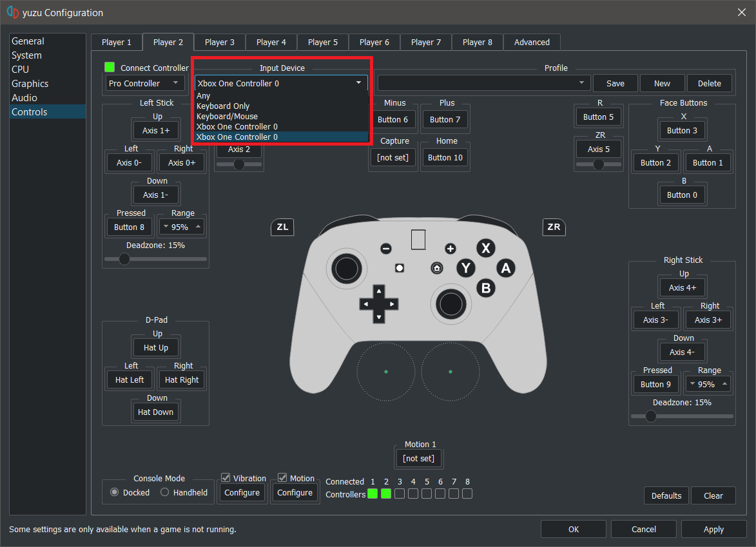This screenshot has height=547, width=756.
Task: Toggle the green Connect Controller indicator
Action: pyautogui.click(x=110, y=67)
